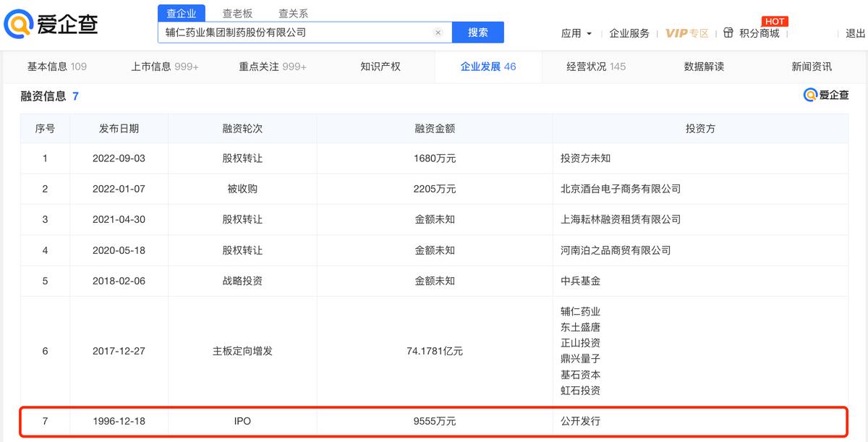Click investor 东土盛唐

coord(580,328)
